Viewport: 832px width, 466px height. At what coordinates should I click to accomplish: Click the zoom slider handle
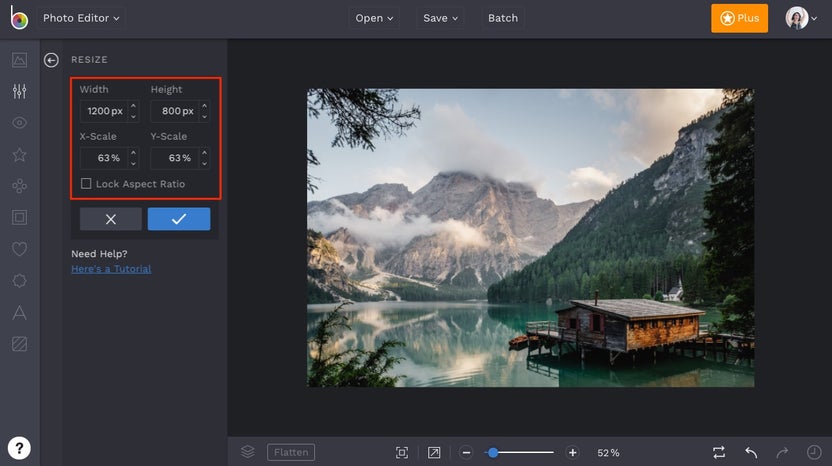tap(493, 452)
